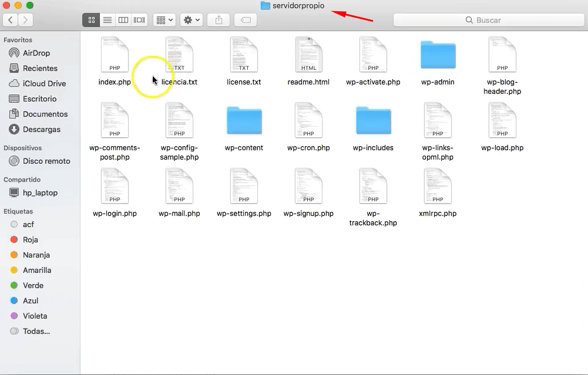Click the Edit Tags toolbar button
Screen dimensions: 588x375
[x=246, y=20]
